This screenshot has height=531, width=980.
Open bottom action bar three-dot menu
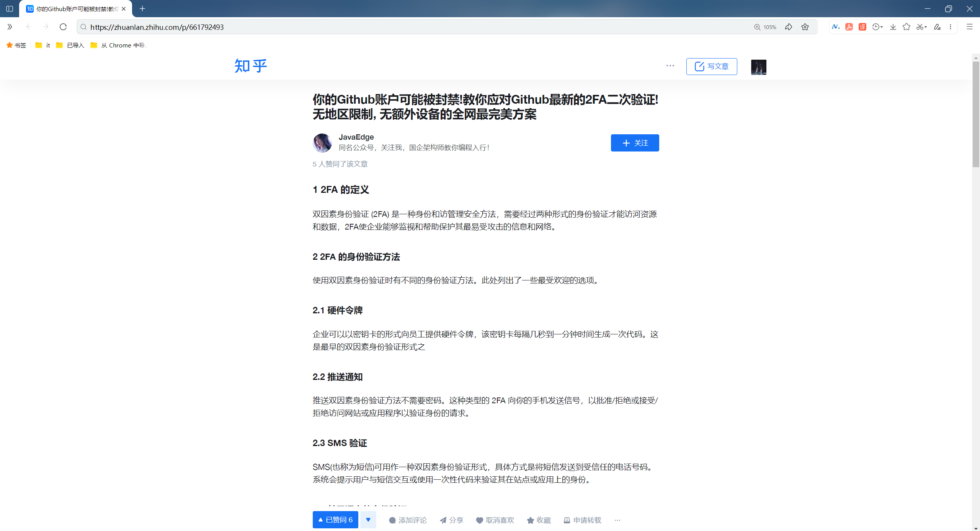[617, 520]
